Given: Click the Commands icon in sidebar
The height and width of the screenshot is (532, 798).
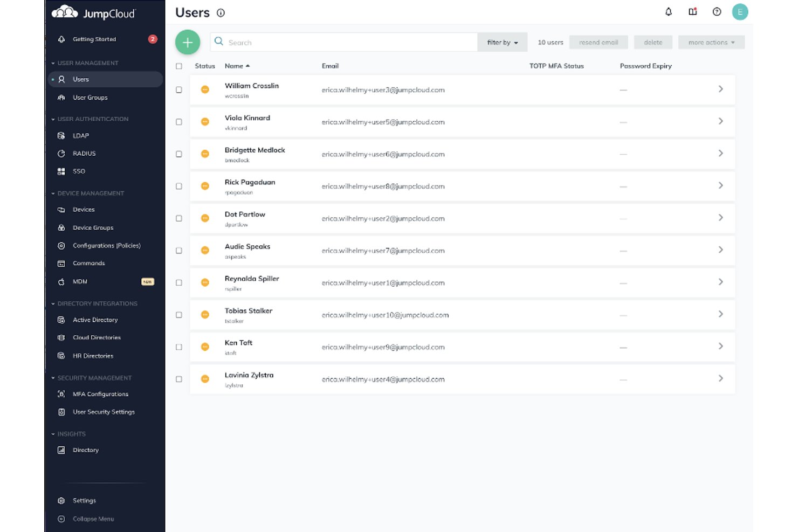Looking at the screenshot, I should click(61, 264).
